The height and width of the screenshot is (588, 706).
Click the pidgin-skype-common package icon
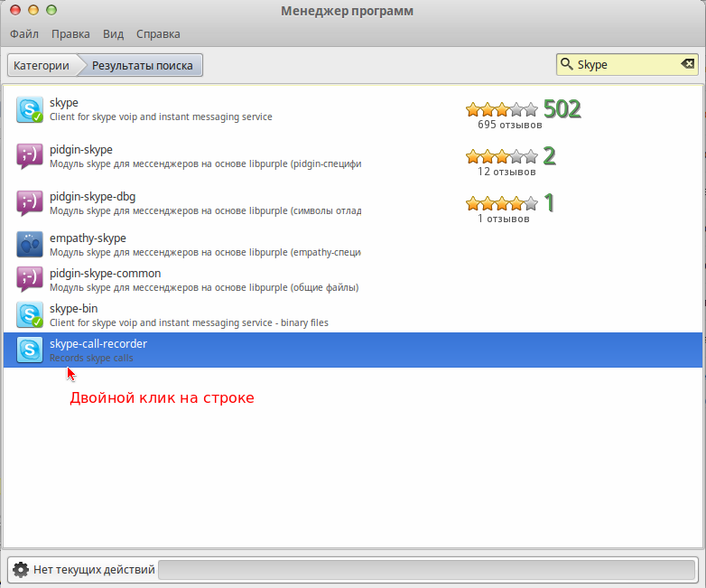[x=30, y=279]
